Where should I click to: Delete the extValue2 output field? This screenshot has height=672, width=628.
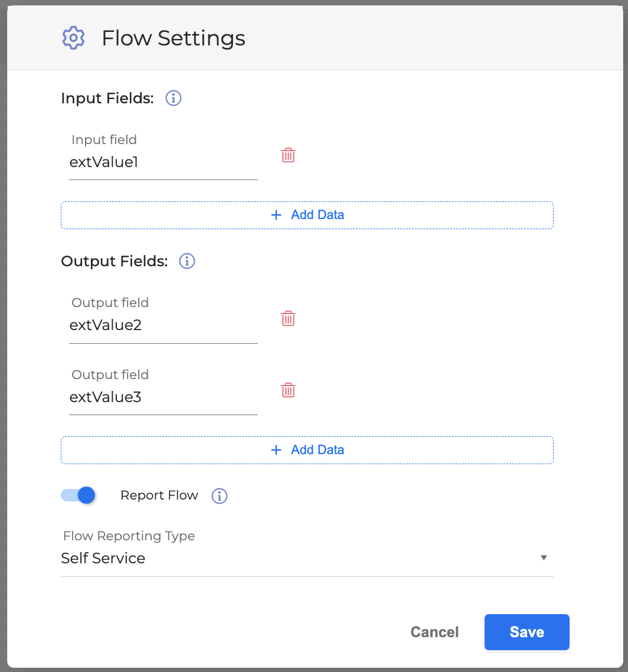coord(288,319)
